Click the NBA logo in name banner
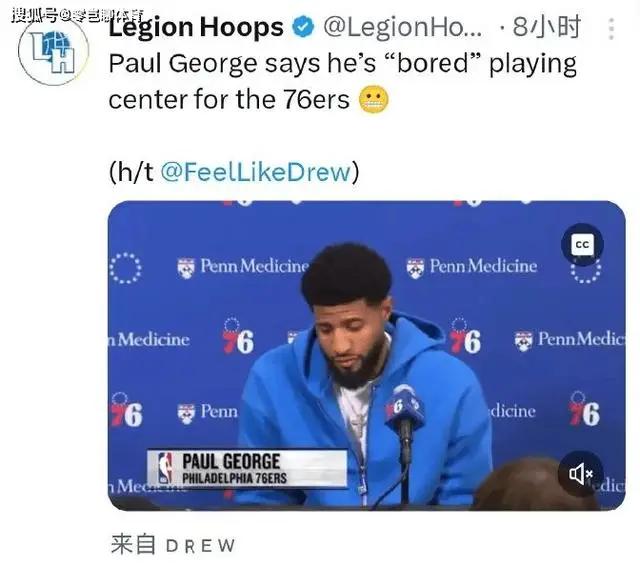640x567 pixels. pos(165,468)
